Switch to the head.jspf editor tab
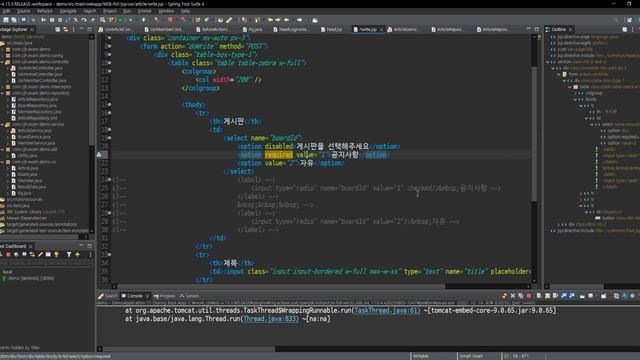 click(332, 29)
